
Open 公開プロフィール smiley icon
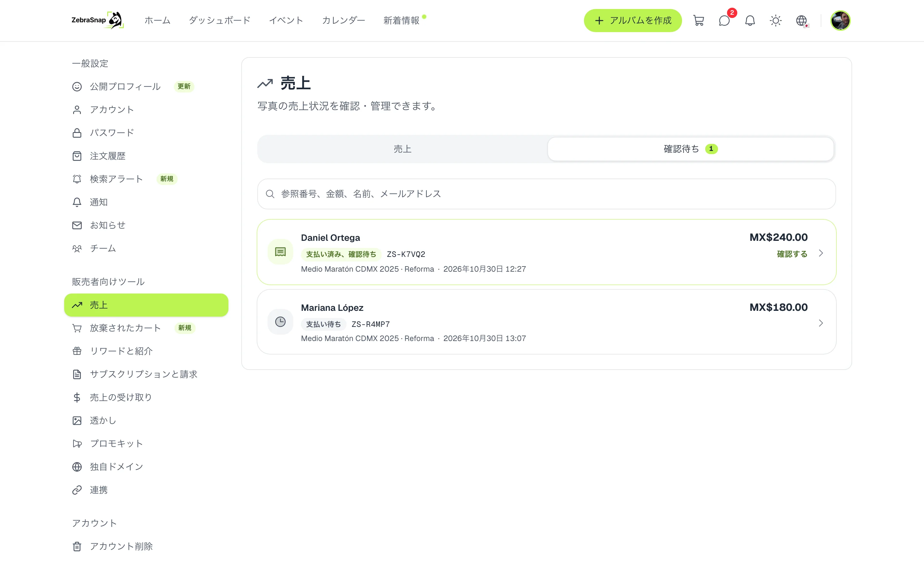(77, 87)
